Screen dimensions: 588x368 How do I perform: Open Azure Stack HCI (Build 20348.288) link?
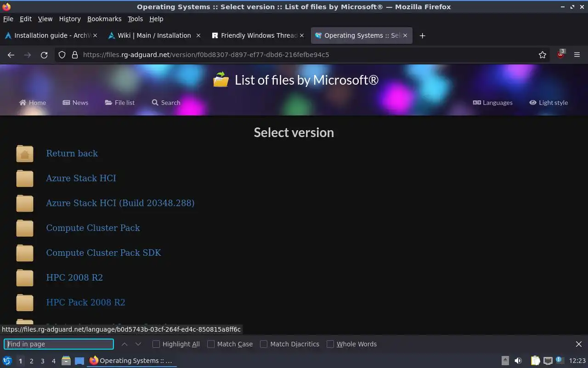120,203
